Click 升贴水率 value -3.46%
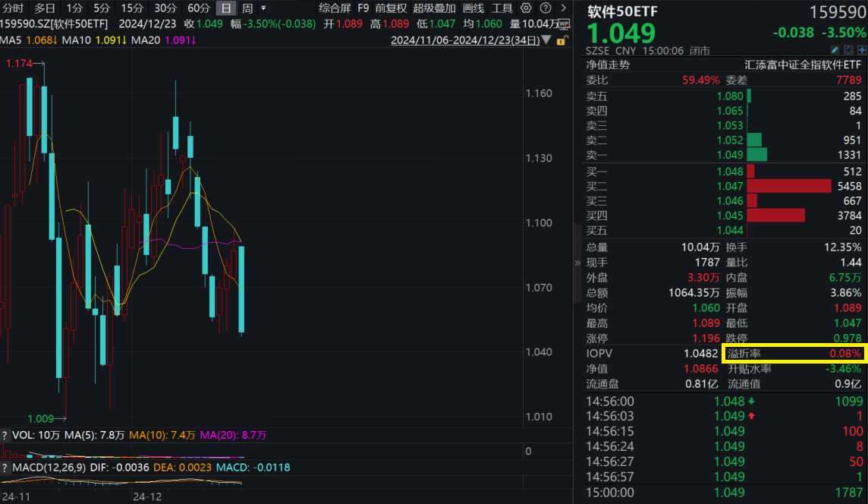Viewport: 868px width, 504px height. (844, 369)
